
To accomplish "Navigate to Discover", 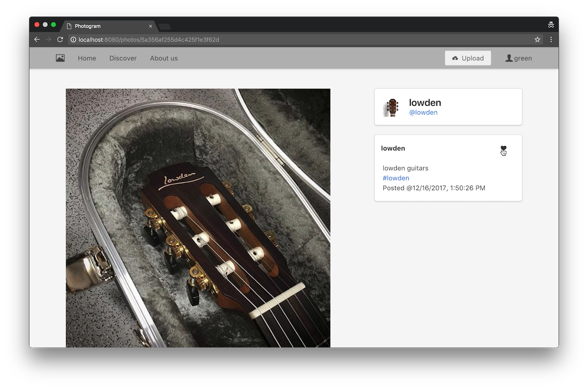I will coord(123,58).
